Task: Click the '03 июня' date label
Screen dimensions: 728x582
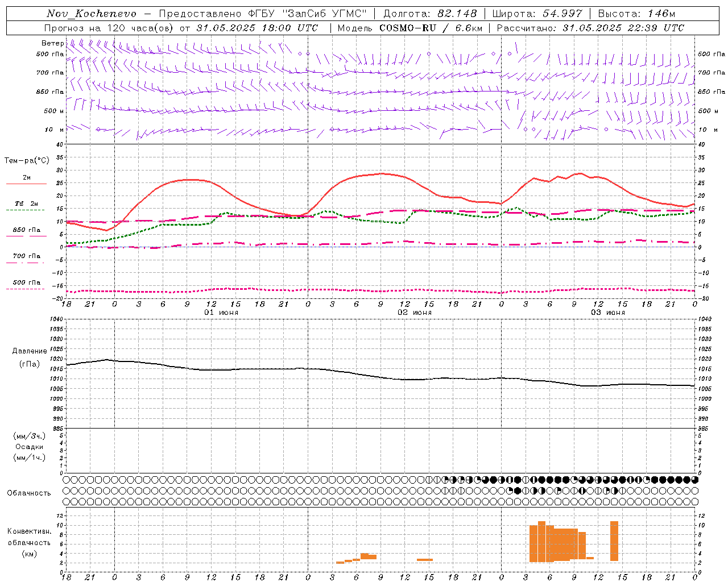Action: [608, 313]
